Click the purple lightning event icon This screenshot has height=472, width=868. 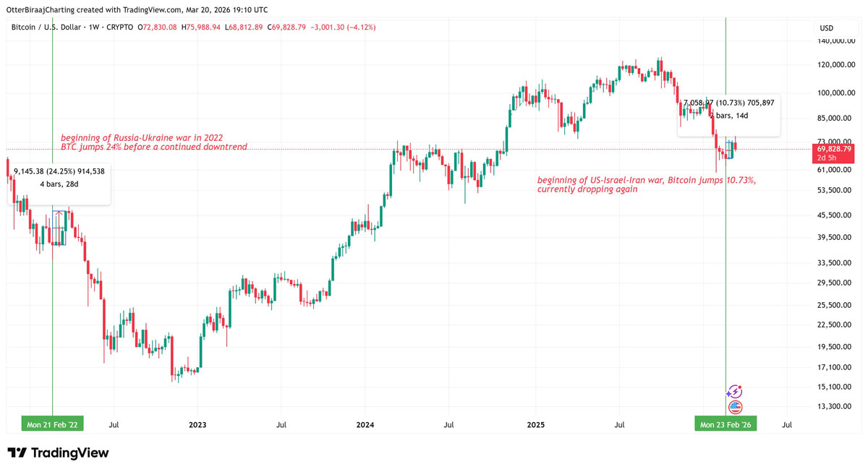[735, 392]
